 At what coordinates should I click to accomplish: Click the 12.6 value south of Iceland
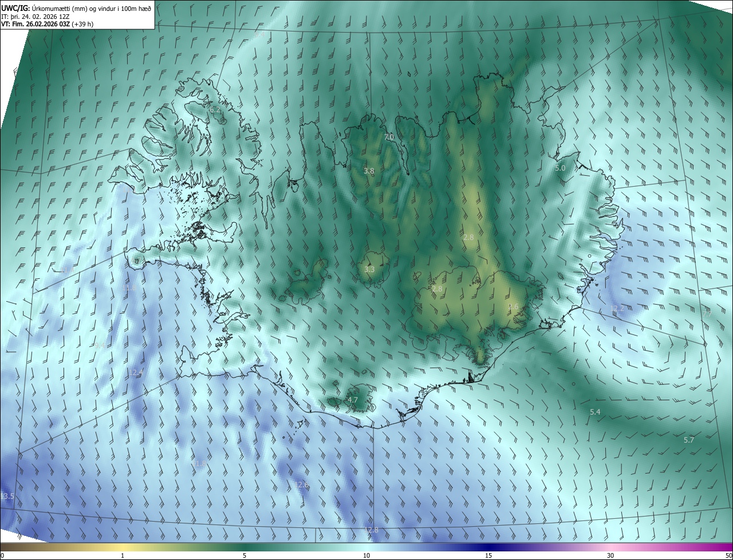(x=302, y=484)
